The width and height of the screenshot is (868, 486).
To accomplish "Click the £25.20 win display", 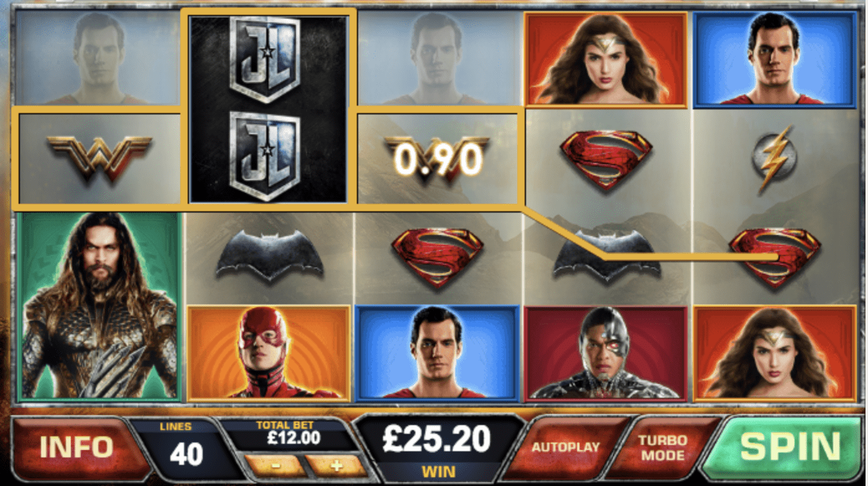I will tap(436, 441).
